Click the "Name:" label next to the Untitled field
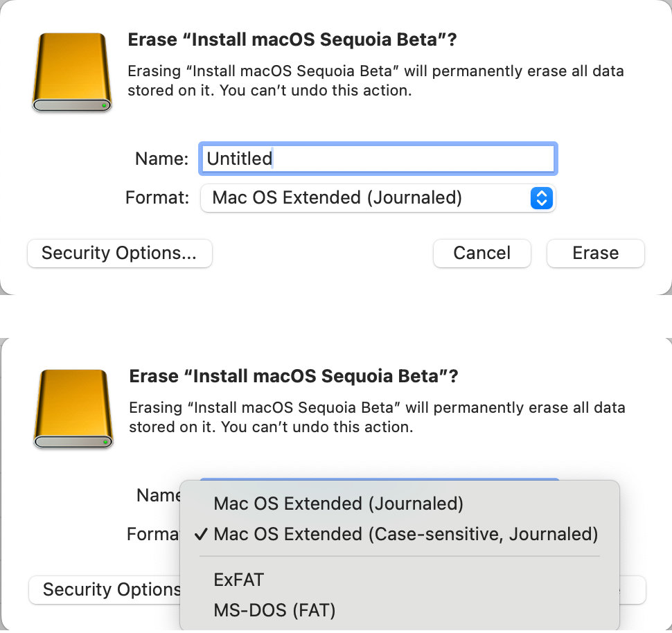Screen dimensions: 672x633 click(x=161, y=159)
